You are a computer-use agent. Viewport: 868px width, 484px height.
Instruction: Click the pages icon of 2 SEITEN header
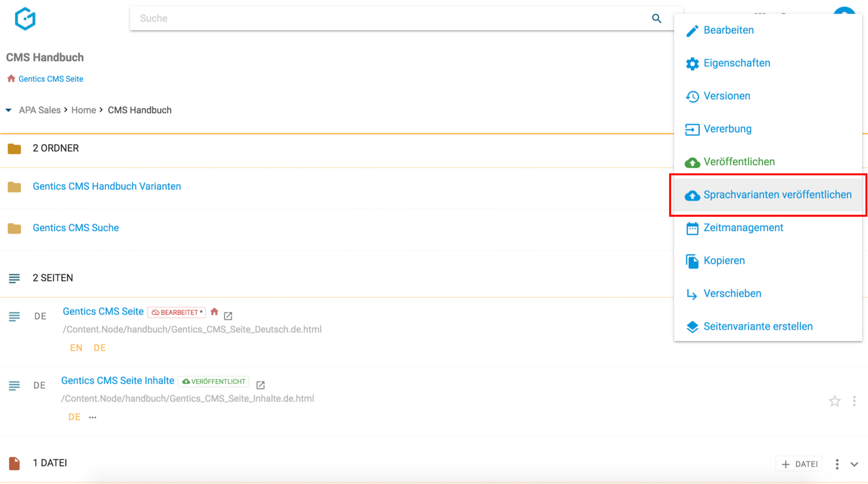point(14,278)
